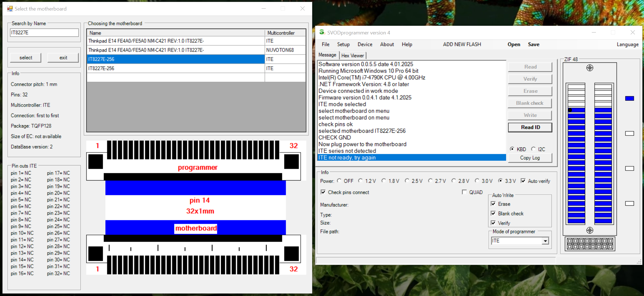This screenshot has width=644, height=296.
Task: Click the Select the motherboard window icon
Action: (10, 9)
